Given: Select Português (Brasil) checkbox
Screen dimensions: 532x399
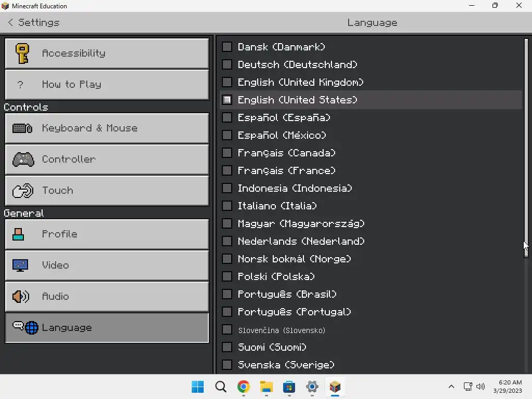Looking at the screenshot, I should pos(227,294).
